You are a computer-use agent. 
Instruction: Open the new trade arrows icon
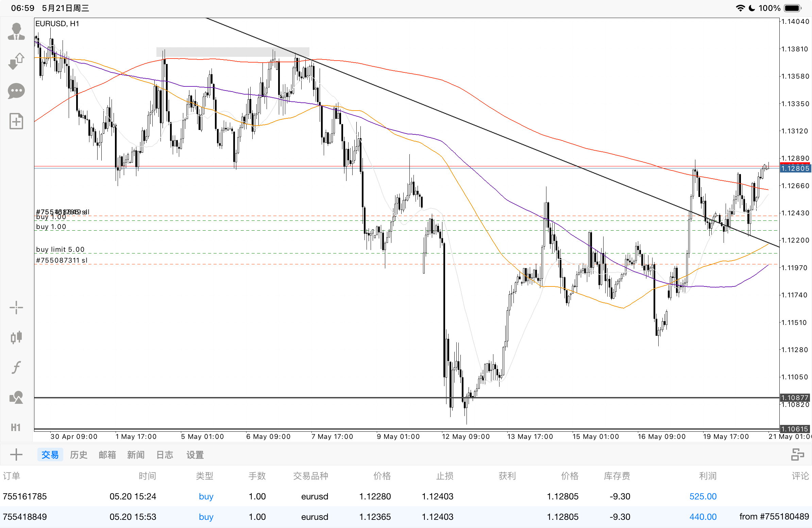pos(16,62)
